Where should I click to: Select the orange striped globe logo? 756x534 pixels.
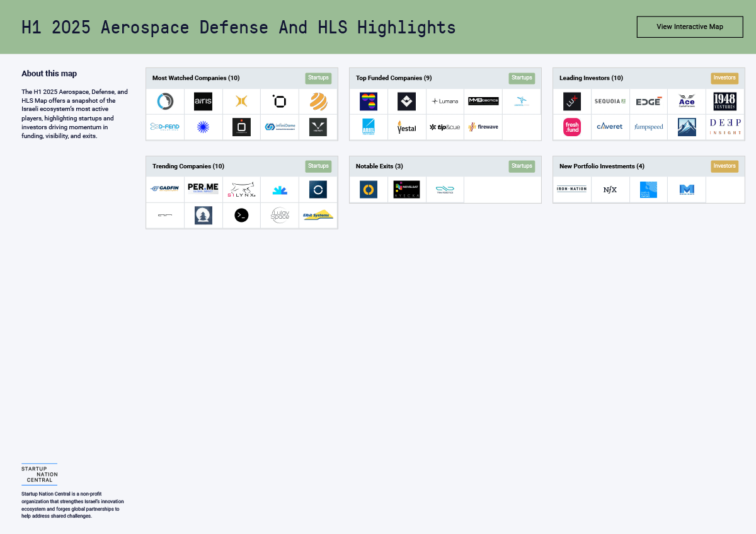[x=318, y=101]
